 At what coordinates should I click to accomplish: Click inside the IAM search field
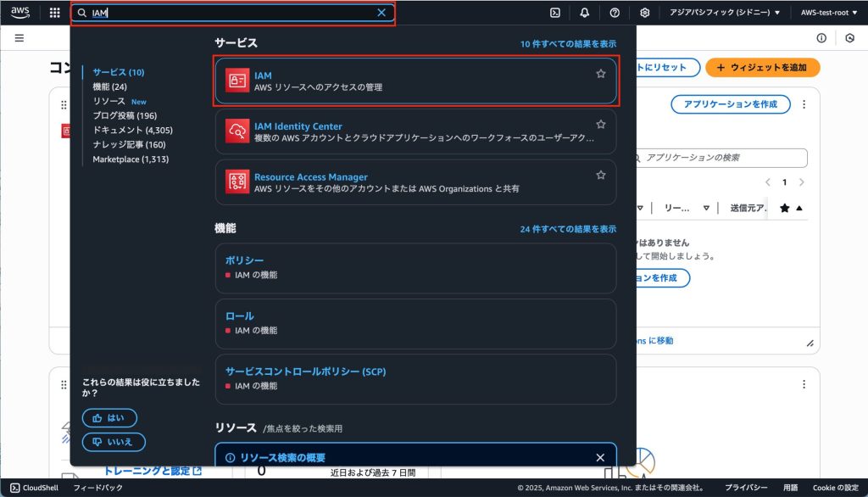tap(232, 13)
